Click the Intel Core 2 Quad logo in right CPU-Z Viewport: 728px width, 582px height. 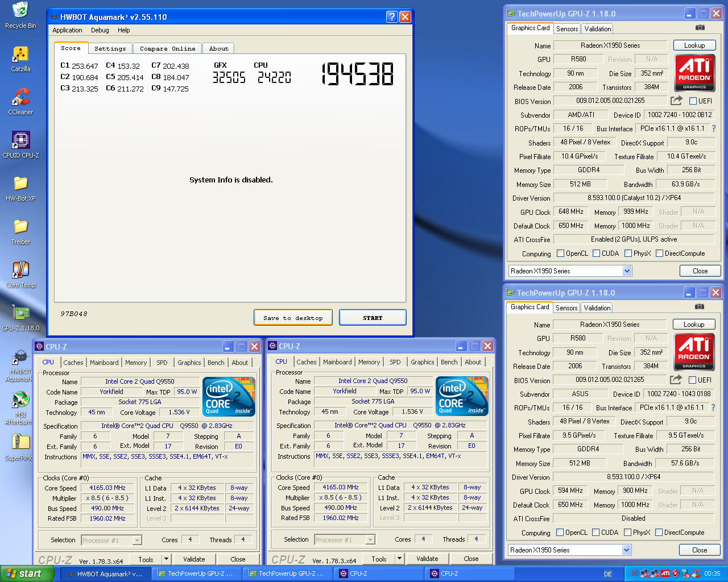(x=462, y=396)
